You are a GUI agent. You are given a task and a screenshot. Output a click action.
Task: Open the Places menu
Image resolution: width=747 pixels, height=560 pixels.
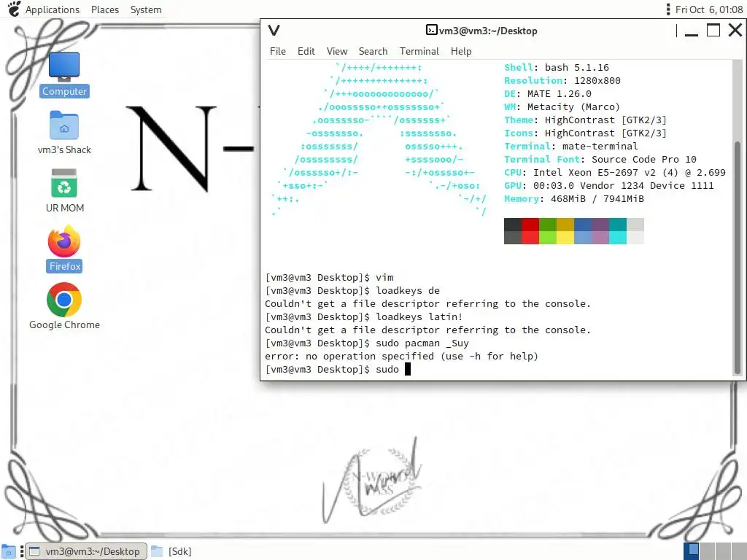pos(105,9)
